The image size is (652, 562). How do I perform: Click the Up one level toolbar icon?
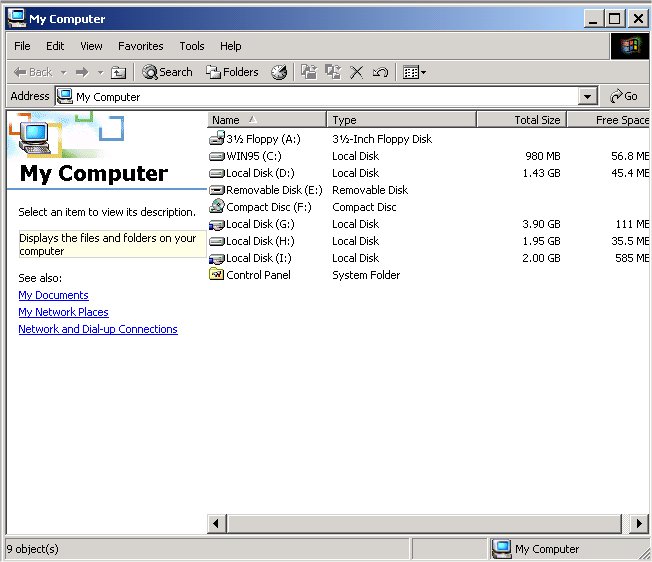[118, 72]
